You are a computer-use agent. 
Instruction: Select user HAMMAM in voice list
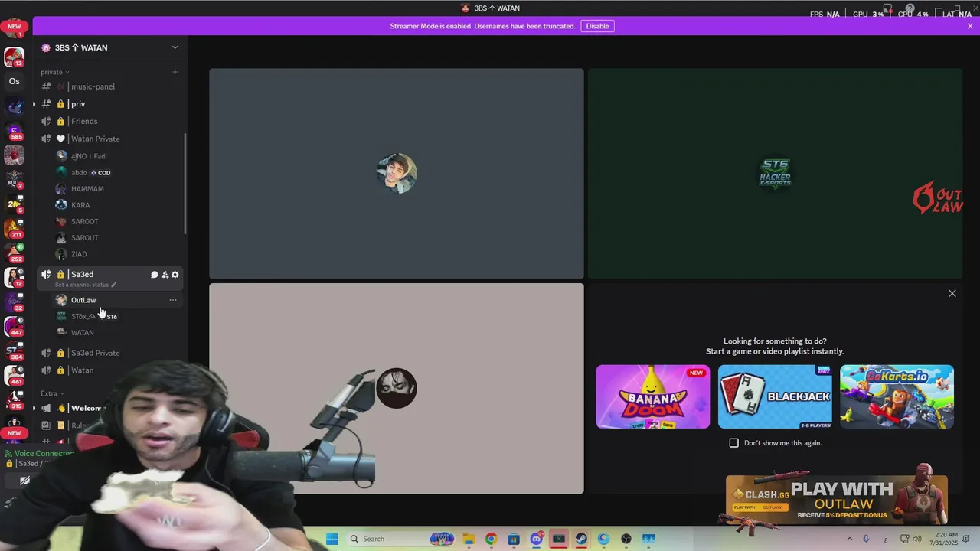point(117,189)
